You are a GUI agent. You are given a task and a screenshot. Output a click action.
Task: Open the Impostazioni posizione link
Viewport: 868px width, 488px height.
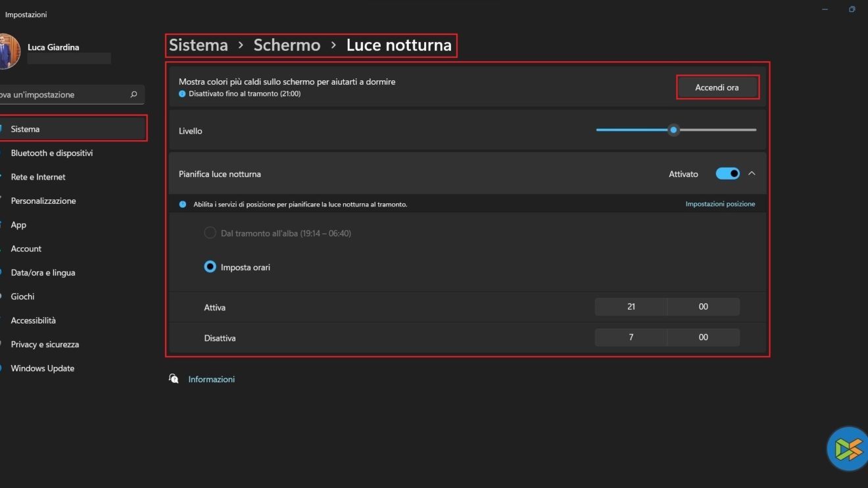click(x=720, y=204)
